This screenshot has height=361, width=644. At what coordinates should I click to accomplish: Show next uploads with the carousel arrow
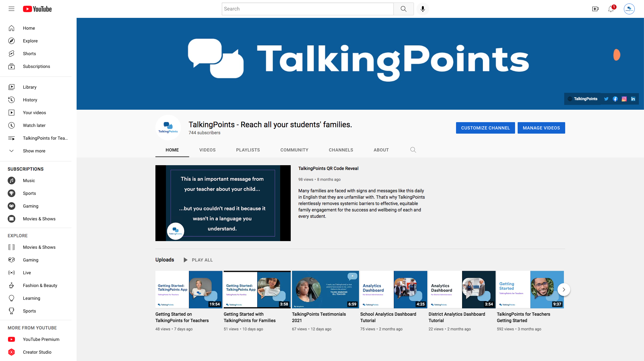[x=564, y=290]
